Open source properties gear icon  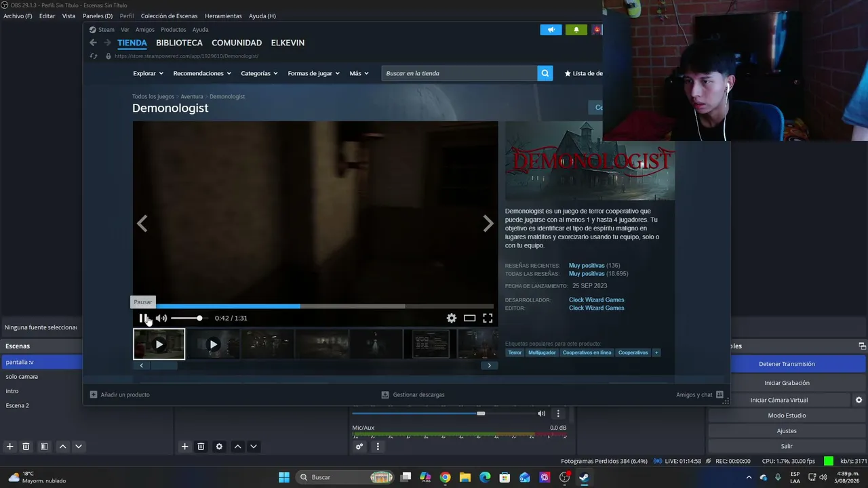(219, 447)
